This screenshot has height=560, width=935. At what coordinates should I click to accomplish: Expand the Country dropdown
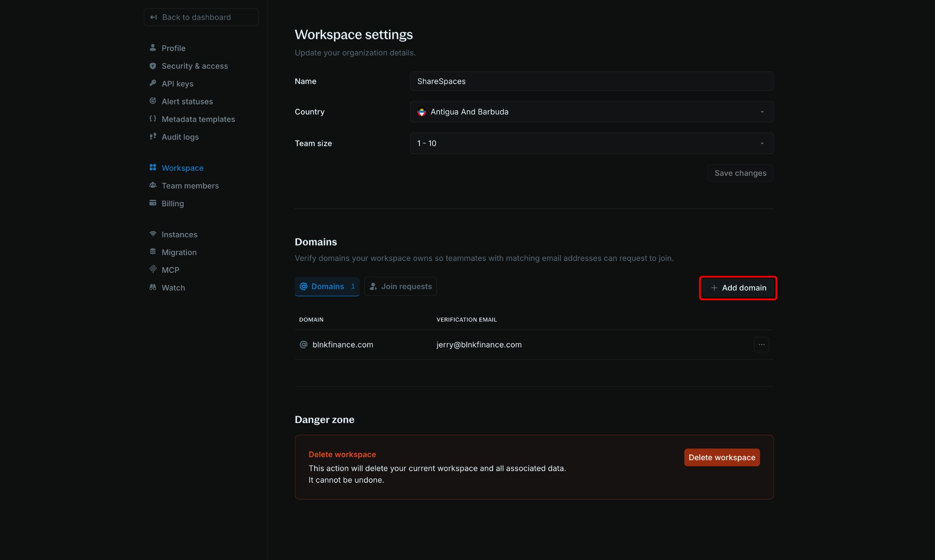[x=591, y=112]
